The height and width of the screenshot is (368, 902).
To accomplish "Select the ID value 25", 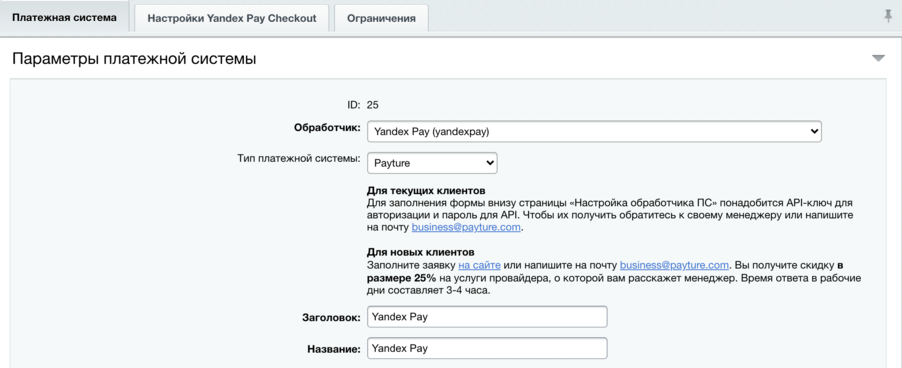I will (x=373, y=105).
